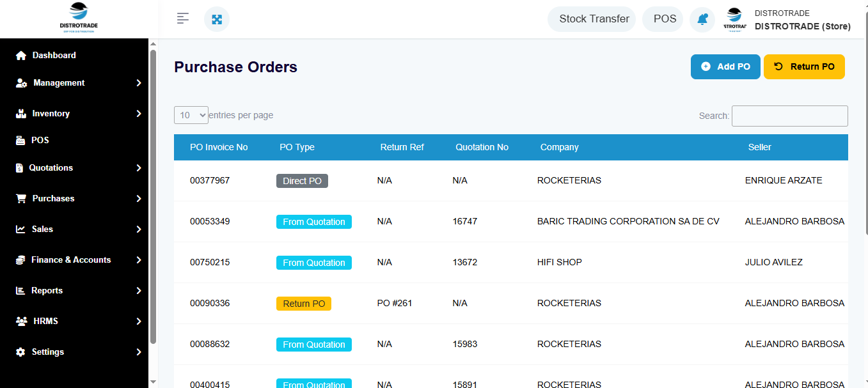This screenshot has width=868, height=388.
Task: Expand the Reports menu chevron
Action: [139, 291]
